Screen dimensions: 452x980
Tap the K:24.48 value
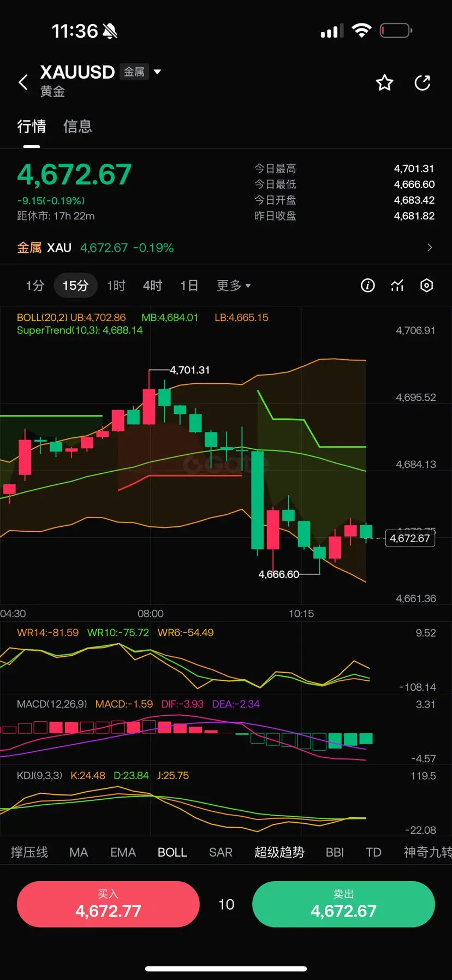click(x=88, y=776)
